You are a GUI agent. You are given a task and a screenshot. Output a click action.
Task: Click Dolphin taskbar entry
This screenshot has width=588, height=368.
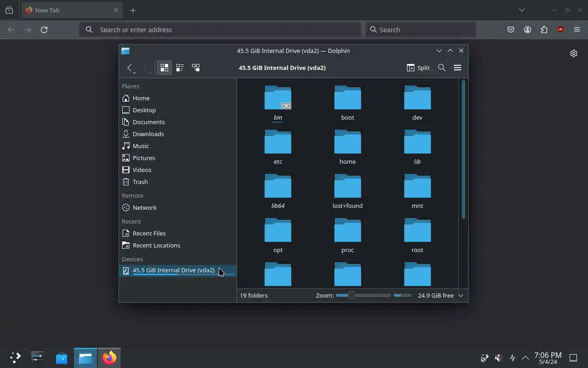[85, 357]
